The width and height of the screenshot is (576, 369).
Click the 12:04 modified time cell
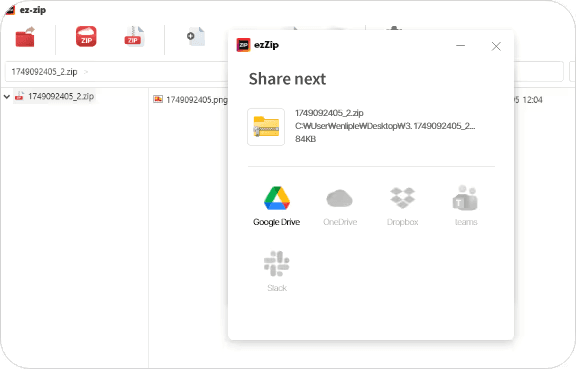(x=532, y=100)
